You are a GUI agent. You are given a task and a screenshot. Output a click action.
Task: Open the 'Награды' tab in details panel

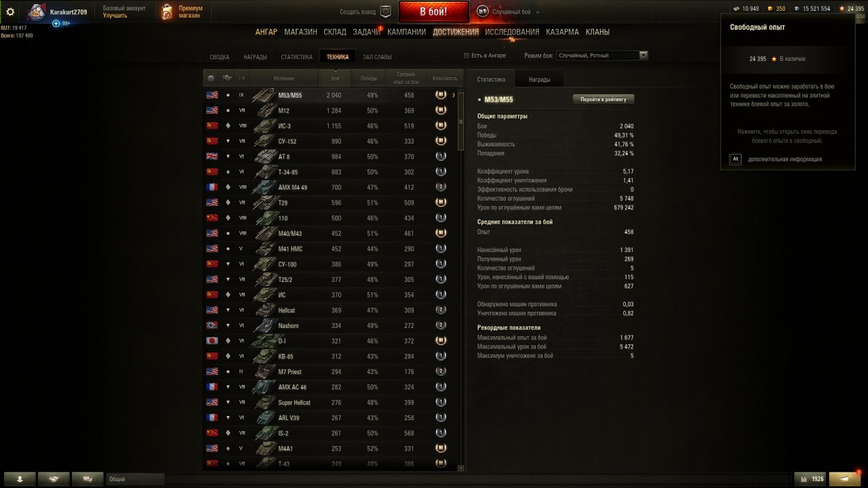[539, 79]
